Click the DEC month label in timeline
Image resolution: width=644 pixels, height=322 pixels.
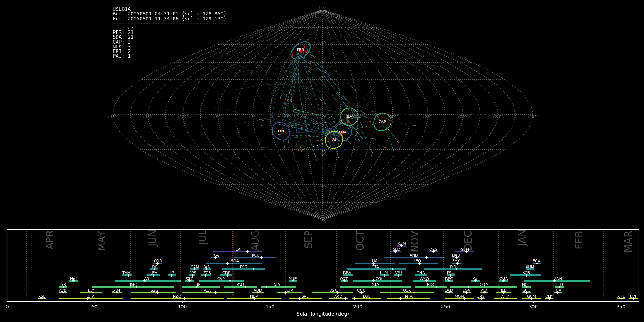(468, 240)
